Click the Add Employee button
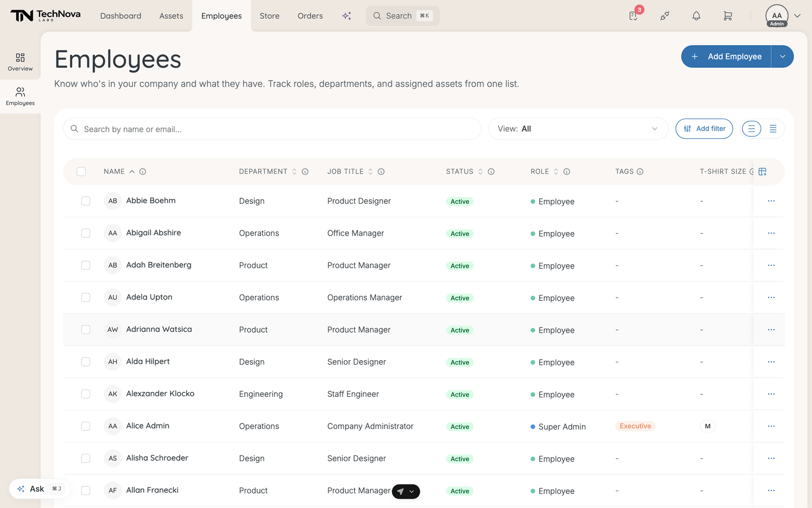812x508 pixels. tap(726, 56)
